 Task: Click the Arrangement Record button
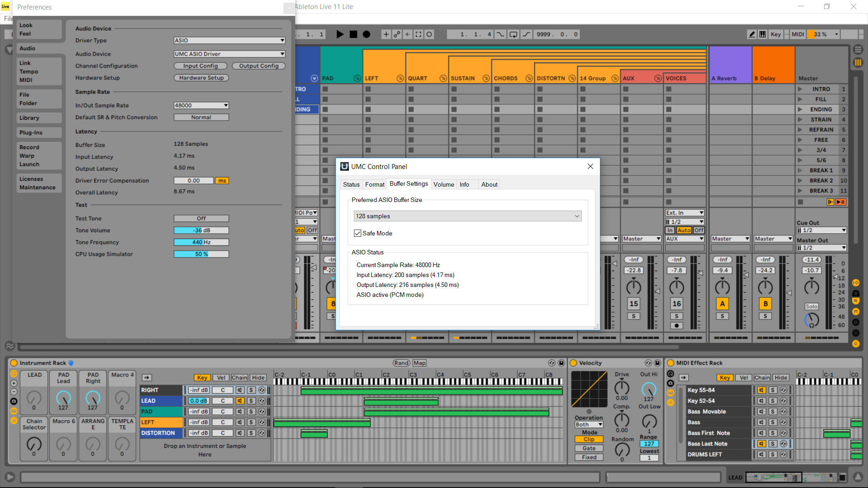(367, 34)
